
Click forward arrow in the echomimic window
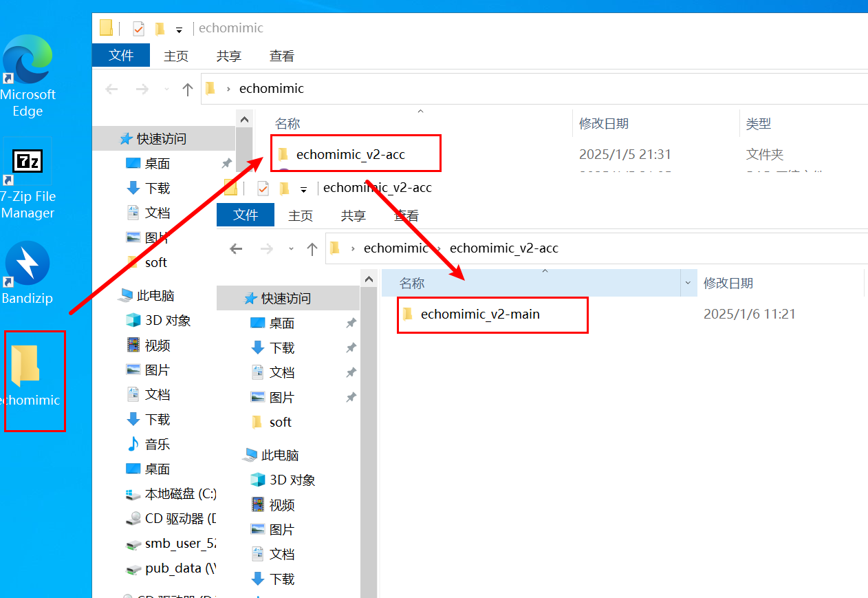142,89
